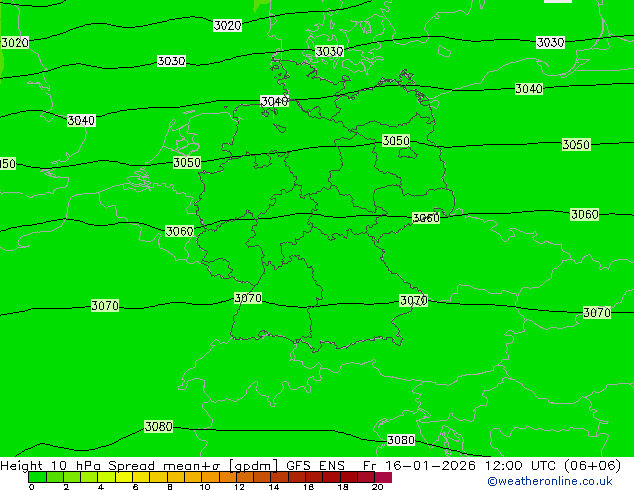Select the 'GFS ENS' model label

click(315, 466)
